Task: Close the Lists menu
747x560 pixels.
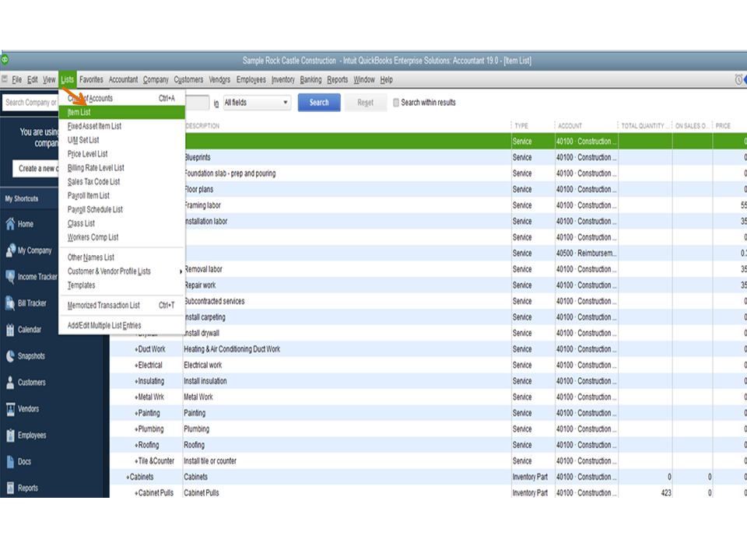Action: click(x=67, y=79)
